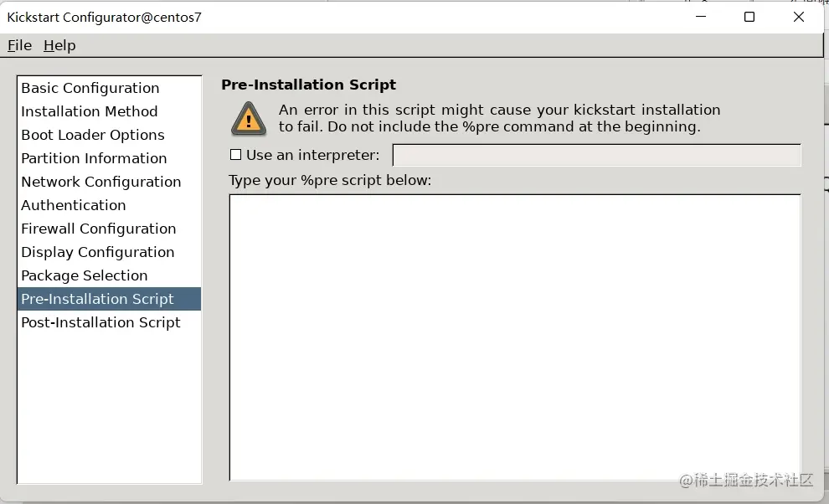Select Authentication in the list
The image size is (829, 504).
(x=110, y=205)
